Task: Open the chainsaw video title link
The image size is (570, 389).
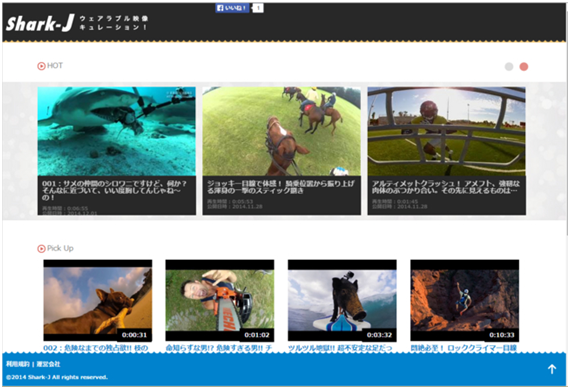Action: pyautogui.click(x=219, y=348)
